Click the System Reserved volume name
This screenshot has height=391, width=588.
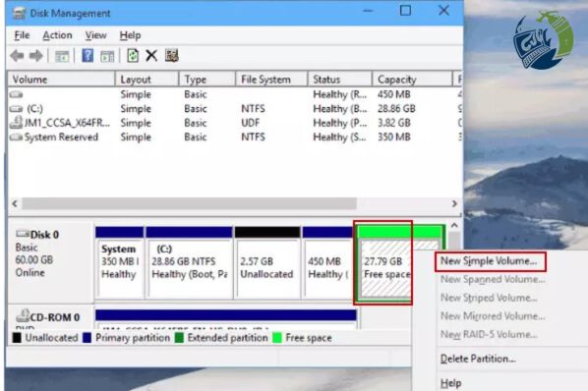tap(61, 138)
